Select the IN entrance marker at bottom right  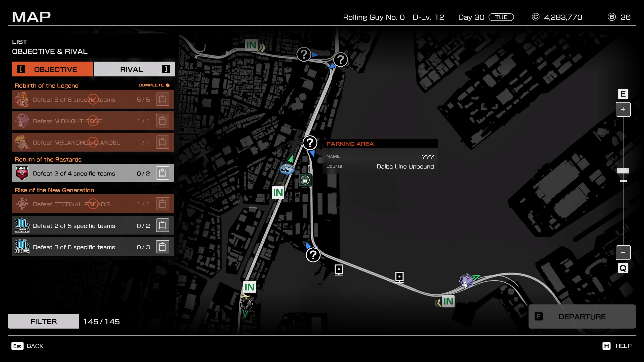(448, 301)
